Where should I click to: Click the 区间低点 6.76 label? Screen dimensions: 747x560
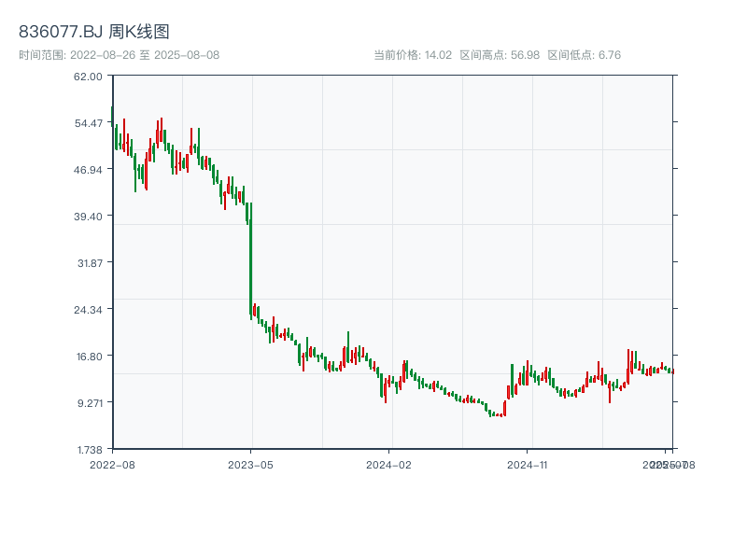584,55
